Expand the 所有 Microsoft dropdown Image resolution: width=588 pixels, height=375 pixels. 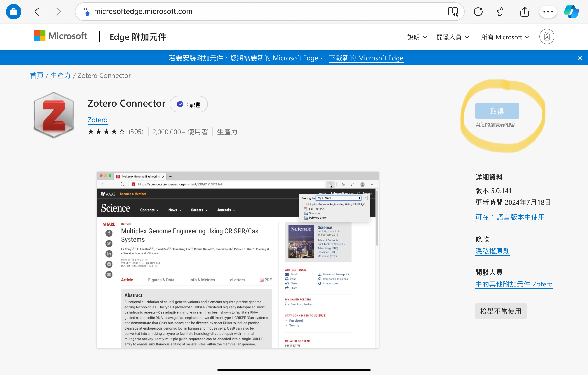[x=505, y=37]
